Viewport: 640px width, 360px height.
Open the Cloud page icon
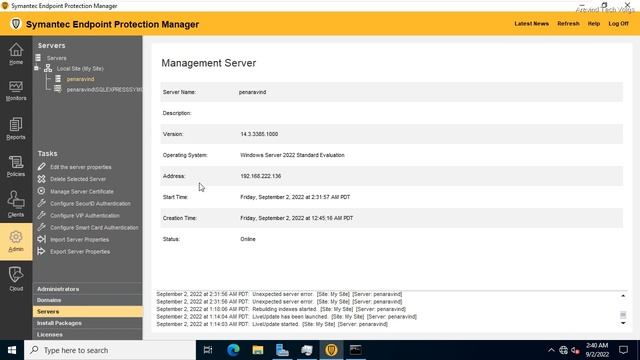(16, 274)
